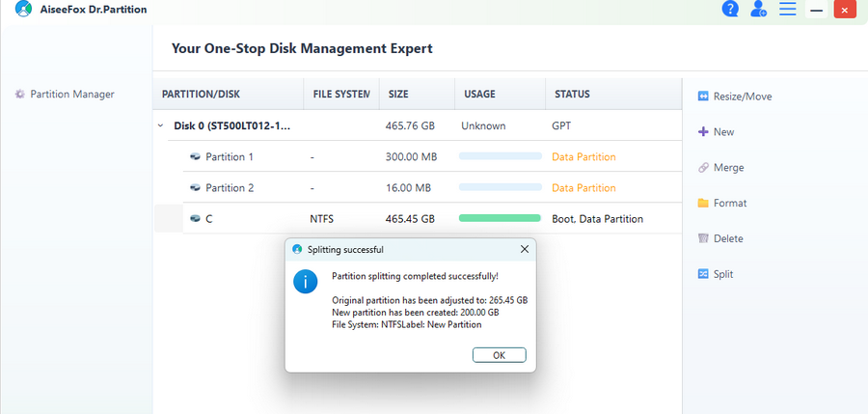Image resolution: width=868 pixels, height=414 pixels.
Task: Select Partition Manager in the sidebar
Action: [72, 95]
